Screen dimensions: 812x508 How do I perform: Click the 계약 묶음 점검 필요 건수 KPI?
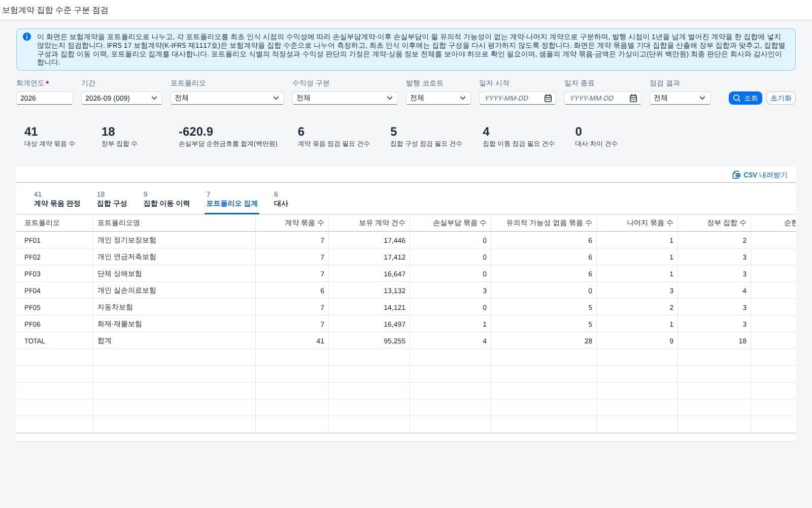click(334, 137)
